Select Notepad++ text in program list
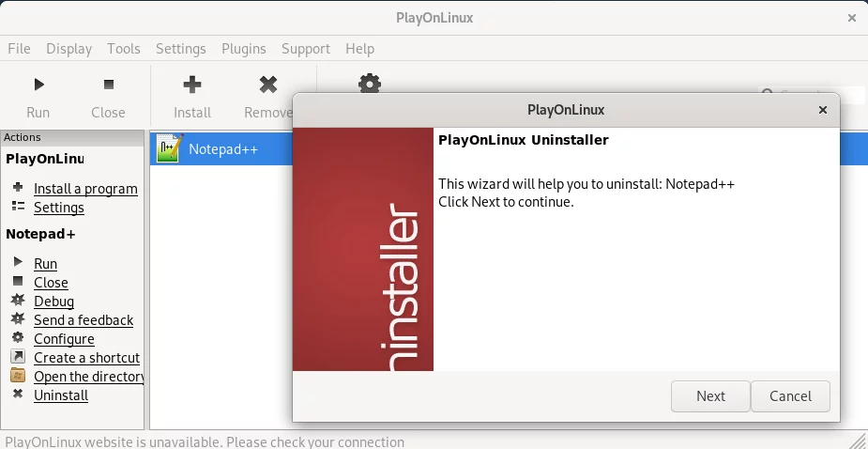Screen dimensions: 868x449 click(x=223, y=149)
